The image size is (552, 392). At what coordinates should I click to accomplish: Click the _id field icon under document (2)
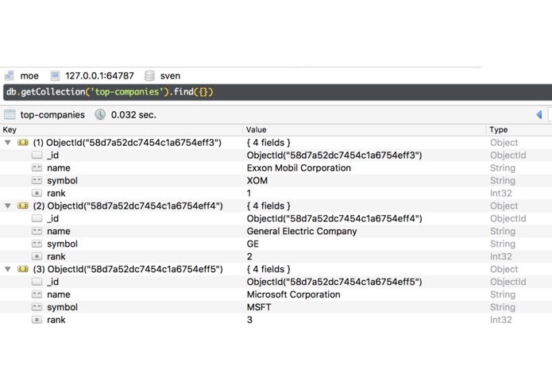[37, 218]
